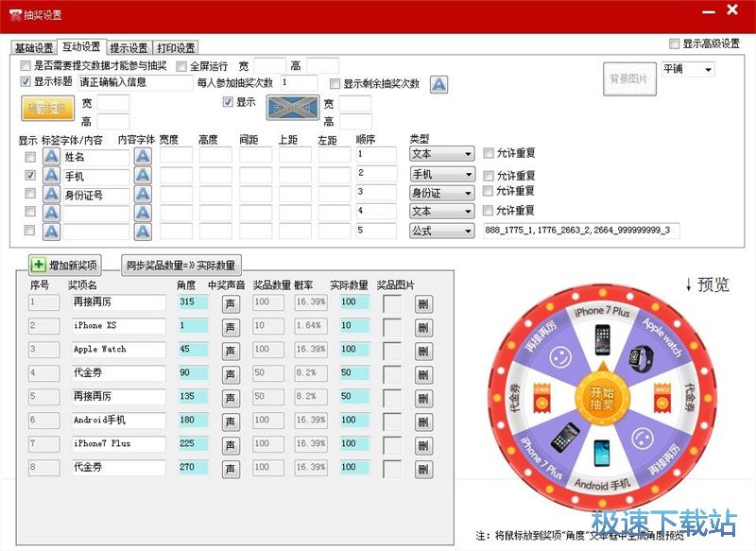Image resolution: width=756 pixels, height=551 pixels.
Task: Open the 手机 type dropdown in row two
Action: [x=444, y=174]
